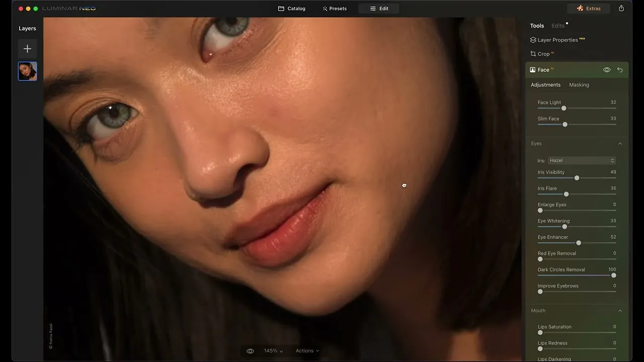Image resolution: width=644 pixels, height=362 pixels.
Task: Click the Improve Eyebrows slider handle
Action: 540,292
